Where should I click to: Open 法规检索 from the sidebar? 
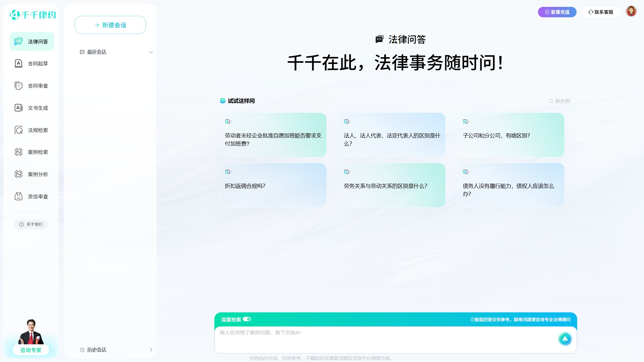[32, 130]
